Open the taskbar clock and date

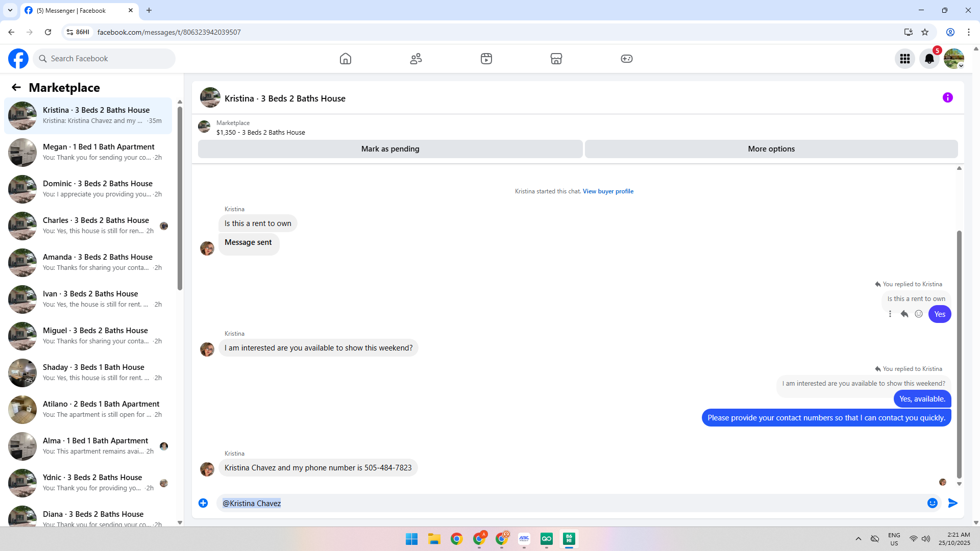pos(954,539)
